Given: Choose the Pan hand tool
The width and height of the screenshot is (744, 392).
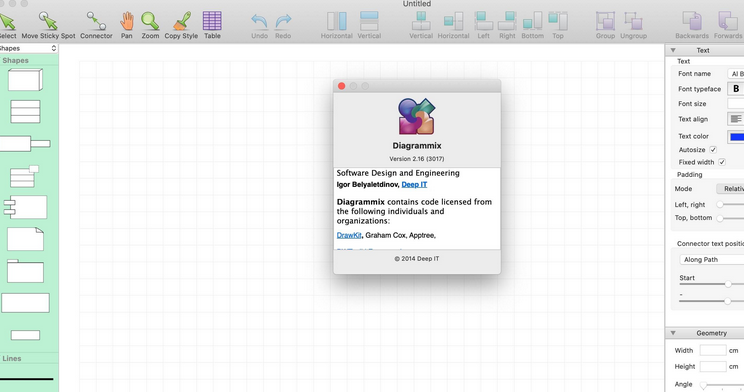Looking at the screenshot, I should click(126, 25).
